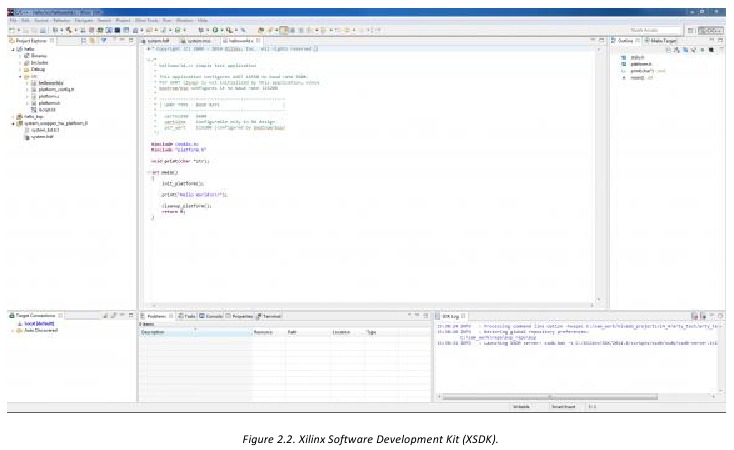Screen dimensions: 734x450
Task: Collapse the src folder
Action: [x=20, y=76]
